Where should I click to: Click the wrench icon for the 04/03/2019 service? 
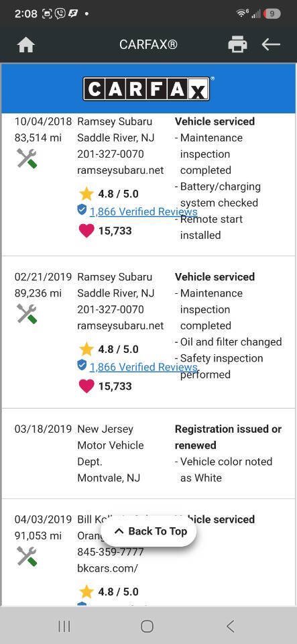click(27, 557)
